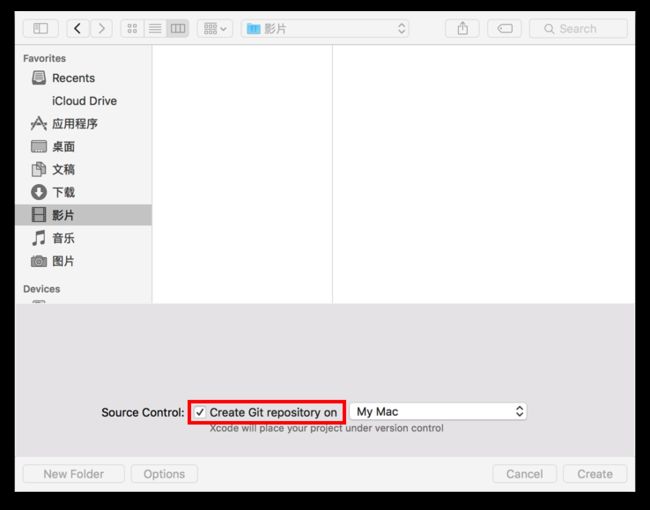The image size is (650, 510).
Task: Cancel the save dialog
Action: click(x=524, y=474)
